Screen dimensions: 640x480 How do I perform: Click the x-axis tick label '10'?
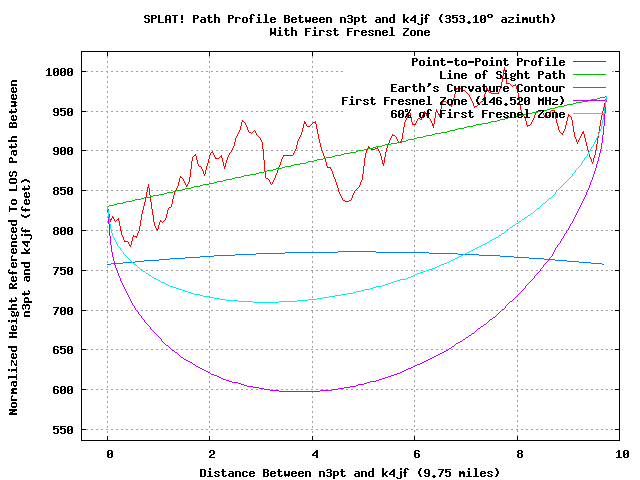[622, 454]
